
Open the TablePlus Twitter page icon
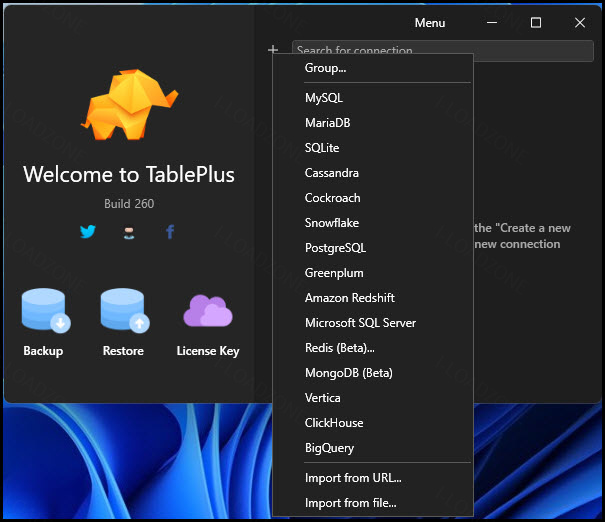88,231
